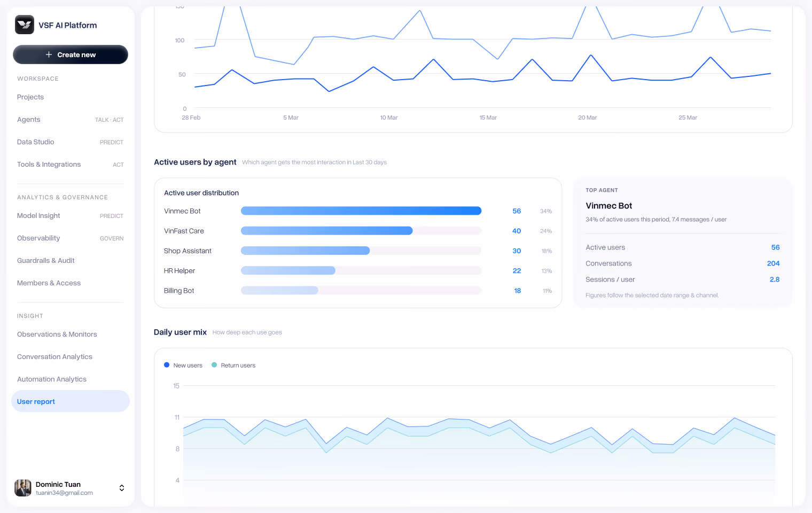Click the Return users legend dot
This screenshot has width=812, height=513.
[x=214, y=365]
